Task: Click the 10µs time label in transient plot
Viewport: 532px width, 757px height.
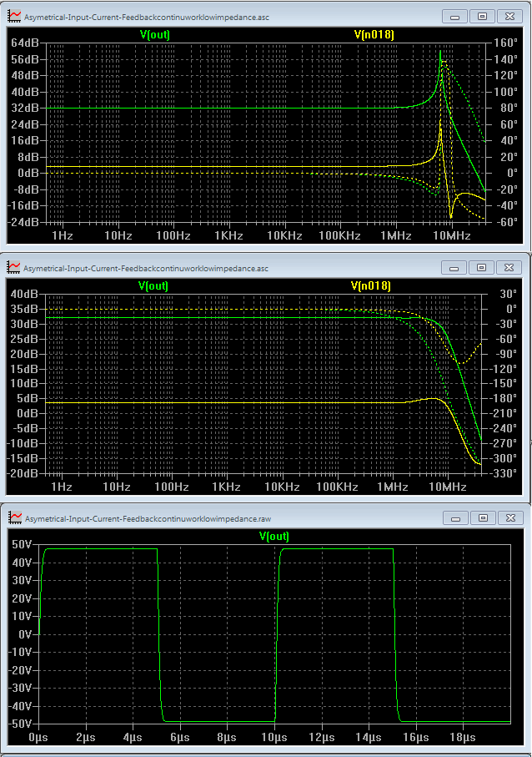Action: pyautogui.click(x=274, y=738)
